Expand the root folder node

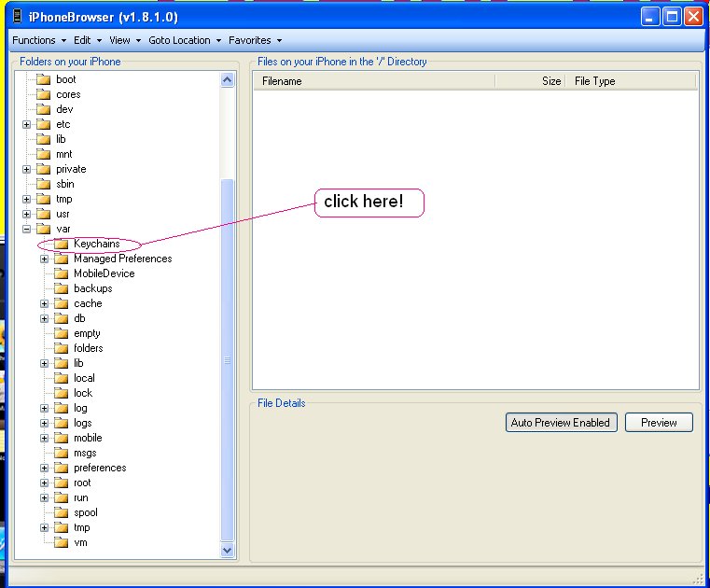coord(45,483)
